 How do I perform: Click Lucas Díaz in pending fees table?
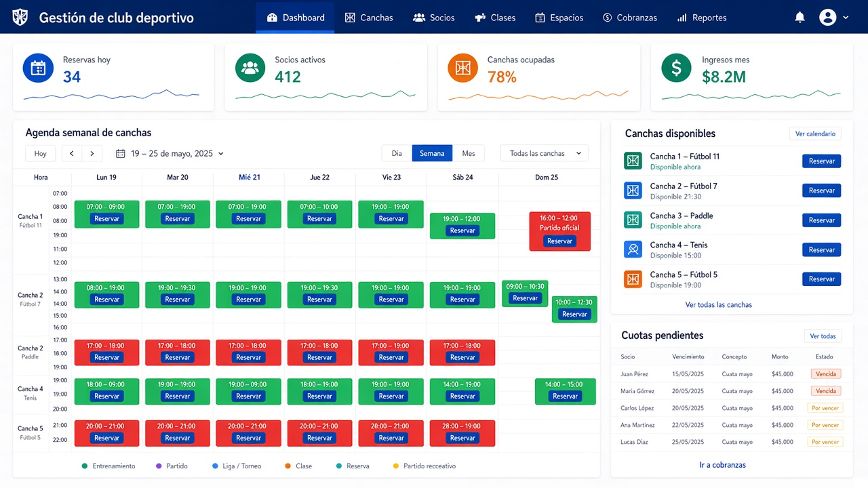633,442
